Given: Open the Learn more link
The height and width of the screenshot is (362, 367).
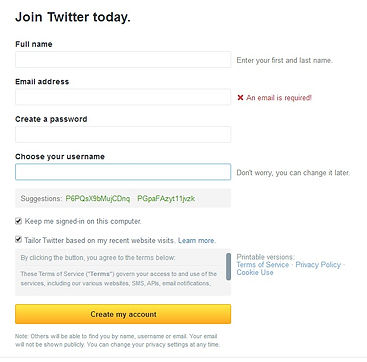Looking at the screenshot, I should [197, 240].
